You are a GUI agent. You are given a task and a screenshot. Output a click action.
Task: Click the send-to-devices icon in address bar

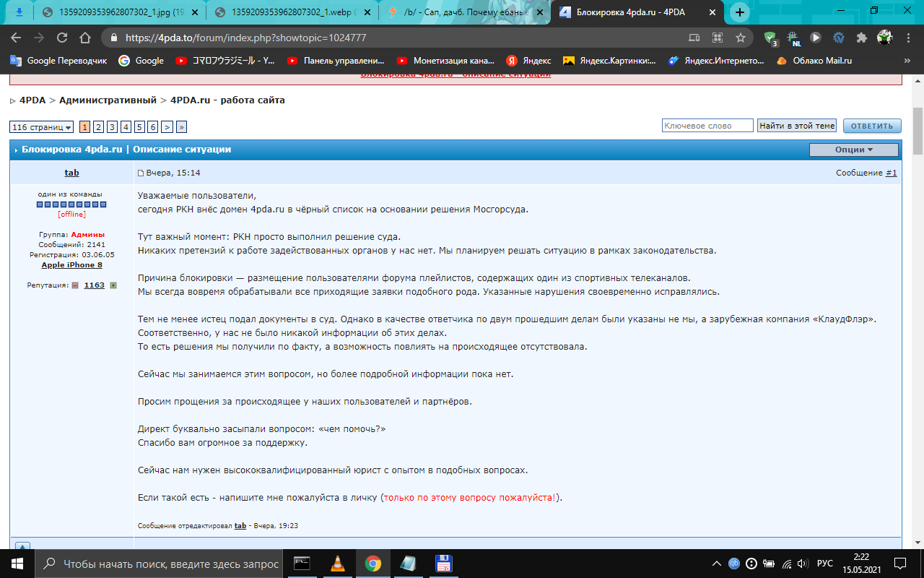tap(694, 38)
